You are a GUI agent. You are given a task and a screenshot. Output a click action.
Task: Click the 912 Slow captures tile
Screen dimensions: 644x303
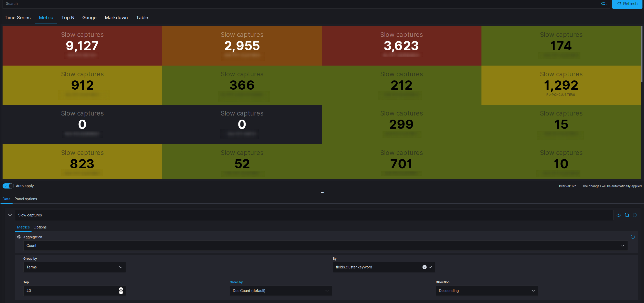(82, 85)
